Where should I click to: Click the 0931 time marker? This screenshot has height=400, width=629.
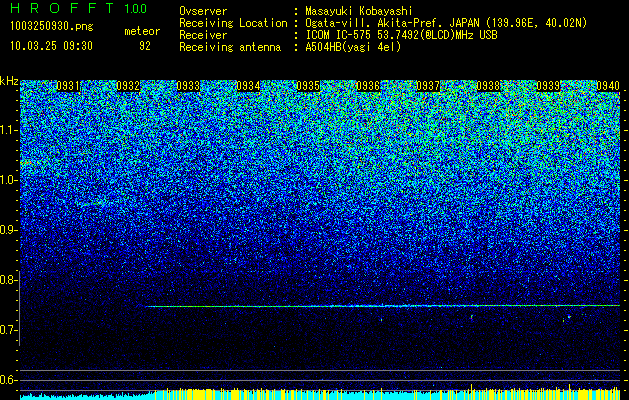68,86
